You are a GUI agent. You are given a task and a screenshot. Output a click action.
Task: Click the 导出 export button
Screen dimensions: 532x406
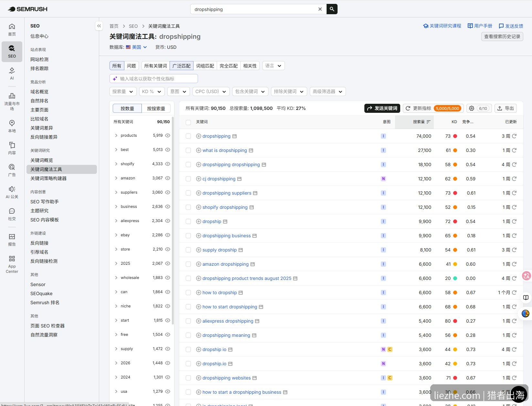506,108
